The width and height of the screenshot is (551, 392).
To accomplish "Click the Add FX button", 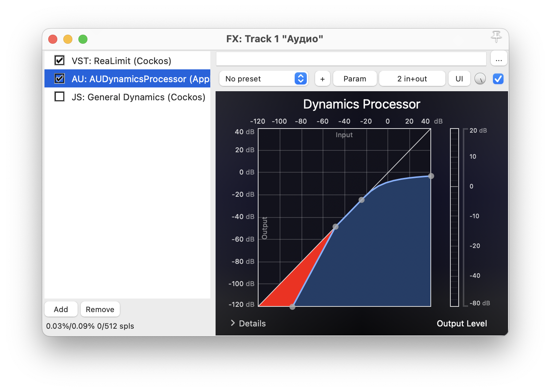I will point(61,309).
